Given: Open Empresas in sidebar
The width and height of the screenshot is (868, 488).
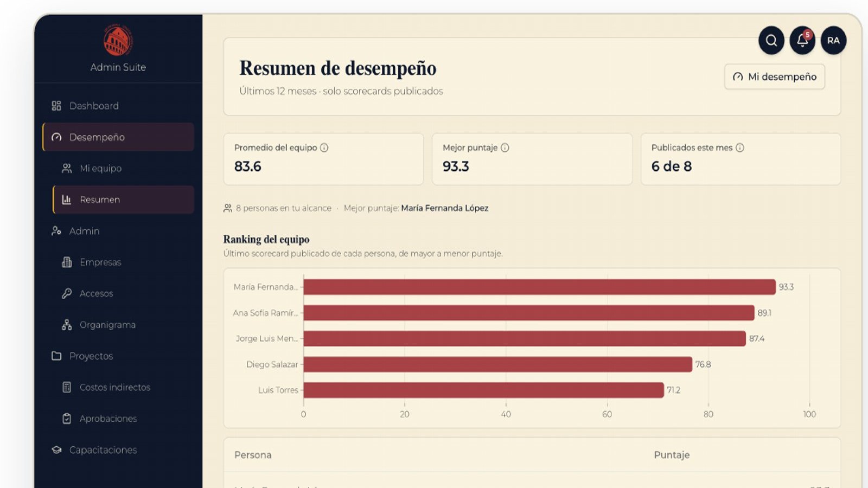Looking at the screenshot, I should click(123, 262).
